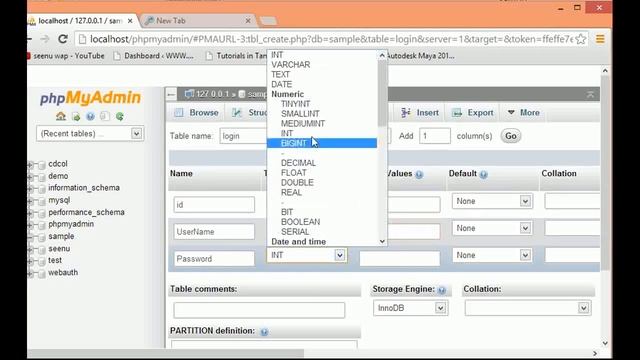Open phpMyAdmin home icon
The image size is (640, 360).
(61, 116)
